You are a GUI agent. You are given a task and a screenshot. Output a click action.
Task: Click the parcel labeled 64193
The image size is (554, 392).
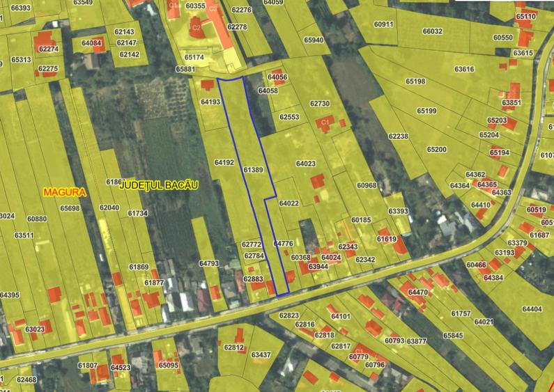[210, 102]
